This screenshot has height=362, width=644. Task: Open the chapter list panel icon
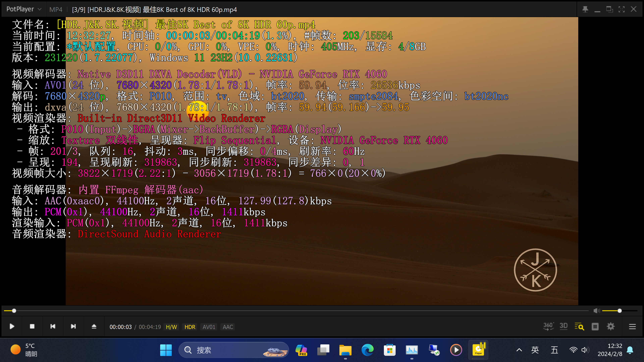click(x=595, y=326)
